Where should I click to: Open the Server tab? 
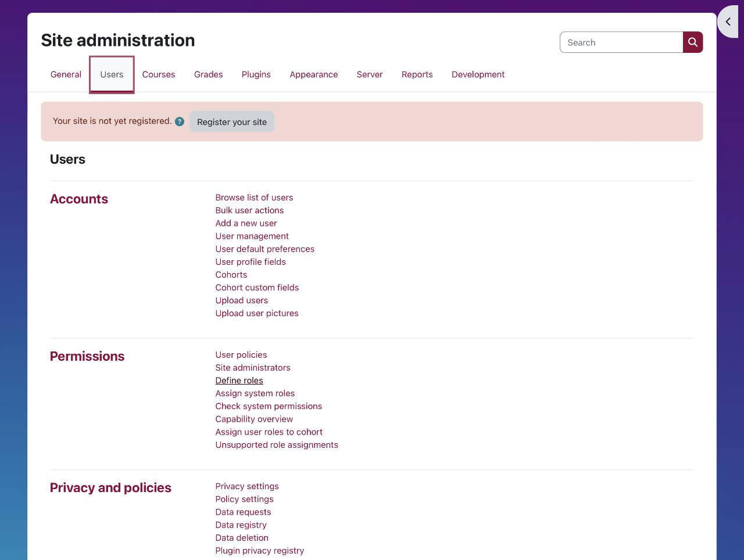coord(370,74)
